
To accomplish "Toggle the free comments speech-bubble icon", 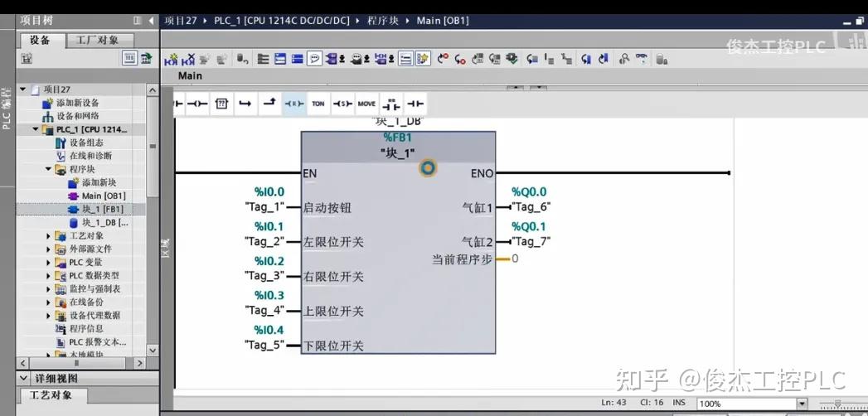I will (314, 59).
